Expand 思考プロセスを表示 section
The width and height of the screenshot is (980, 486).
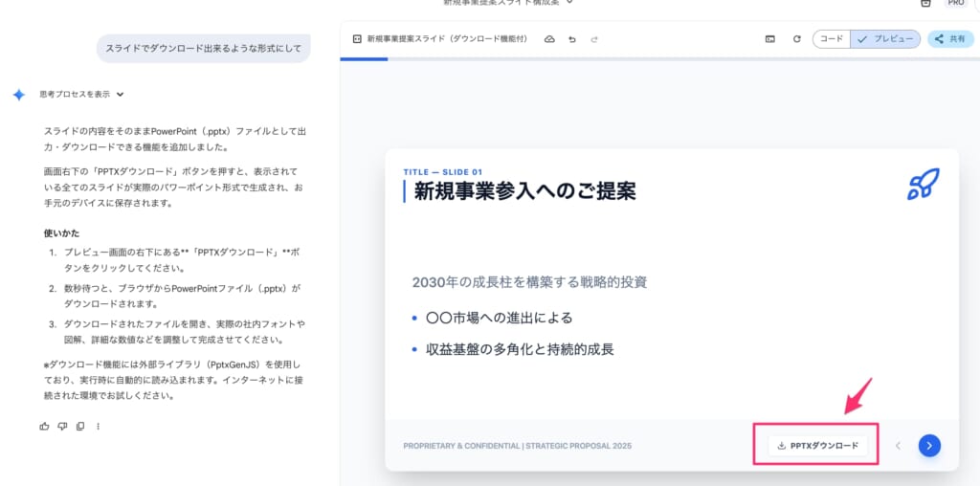click(x=81, y=95)
